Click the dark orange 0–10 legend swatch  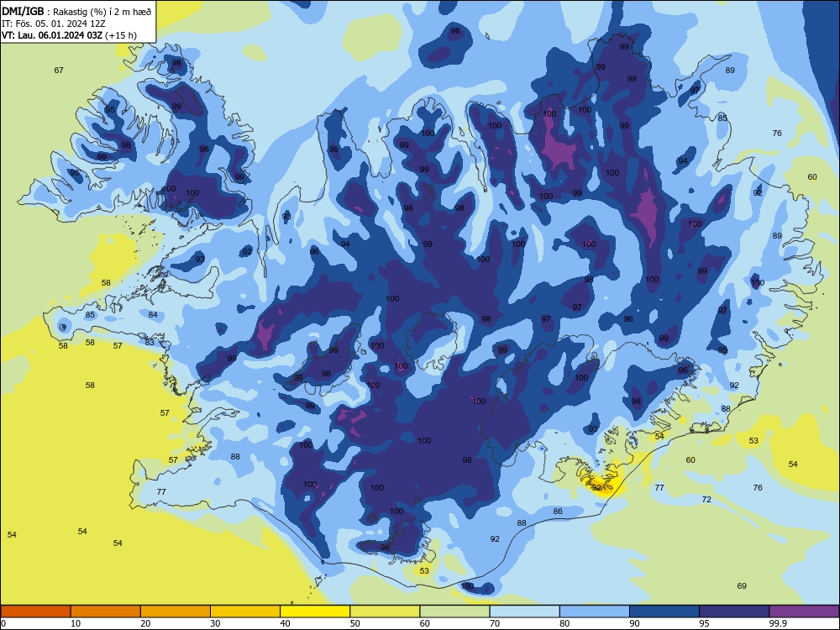click(35, 612)
